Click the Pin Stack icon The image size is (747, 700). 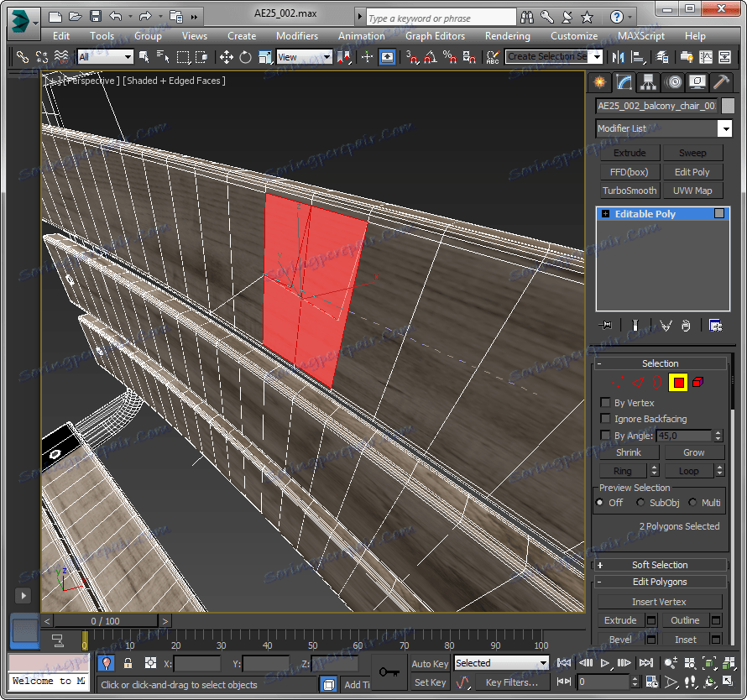[x=605, y=326]
